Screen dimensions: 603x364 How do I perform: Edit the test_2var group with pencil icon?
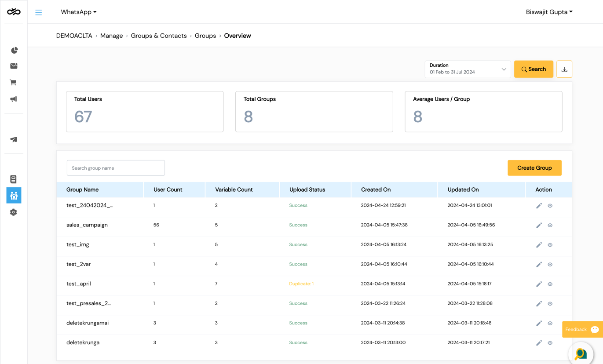(x=539, y=264)
